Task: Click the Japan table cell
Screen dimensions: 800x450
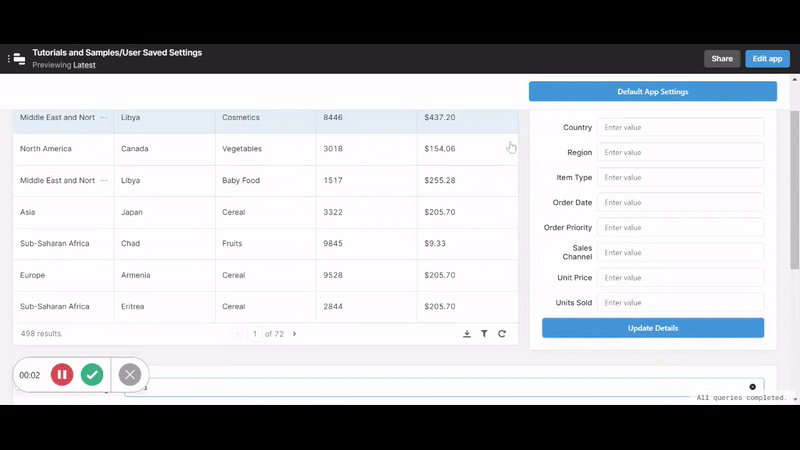Action: [164, 212]
